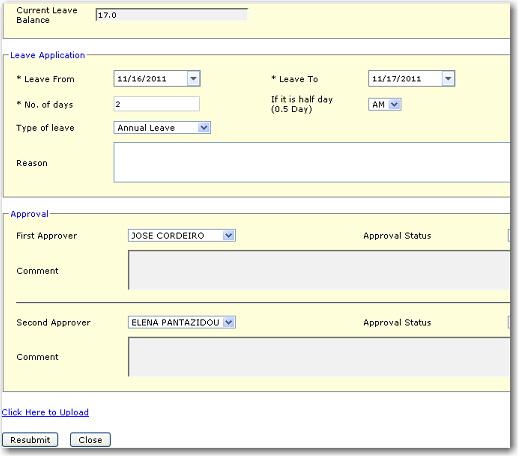Click the Second Approver comment box

319,357
